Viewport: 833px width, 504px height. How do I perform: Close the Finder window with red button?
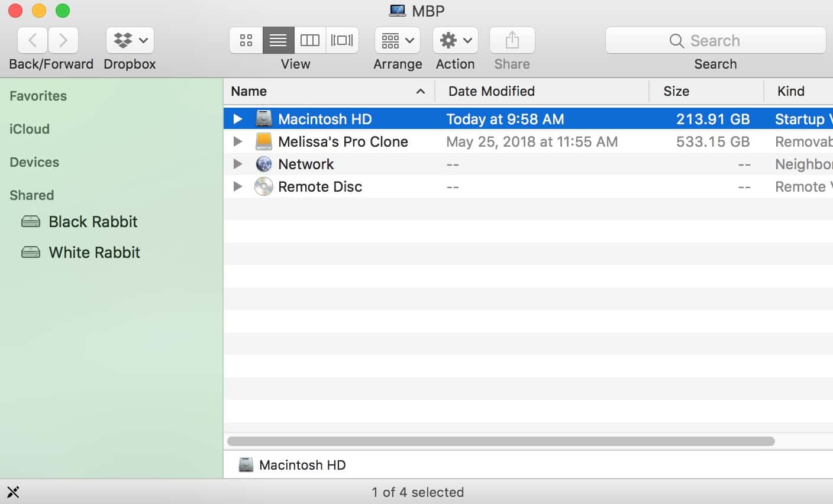click(15, 11)
